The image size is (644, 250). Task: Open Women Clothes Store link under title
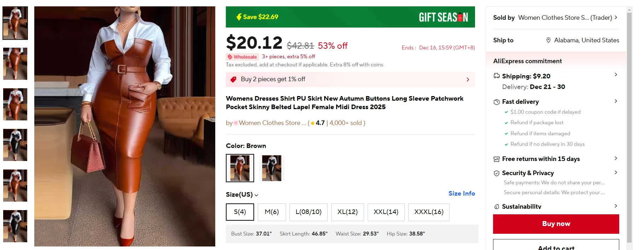[x=269, y=123]
